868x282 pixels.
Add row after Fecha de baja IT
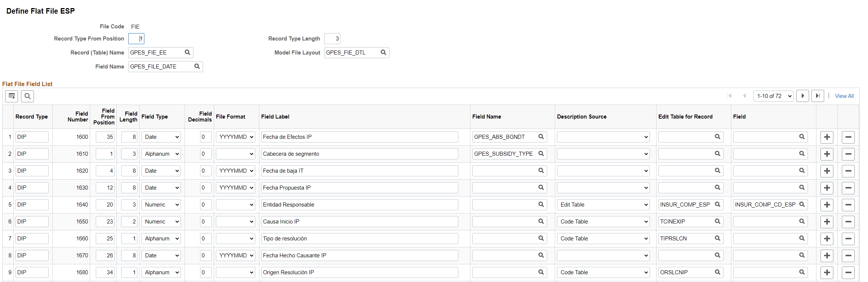click(x=827, y=171)
